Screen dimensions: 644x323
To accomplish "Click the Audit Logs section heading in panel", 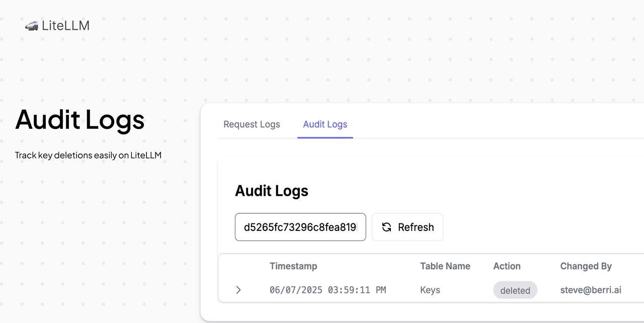I will click(x=272, y=191).
